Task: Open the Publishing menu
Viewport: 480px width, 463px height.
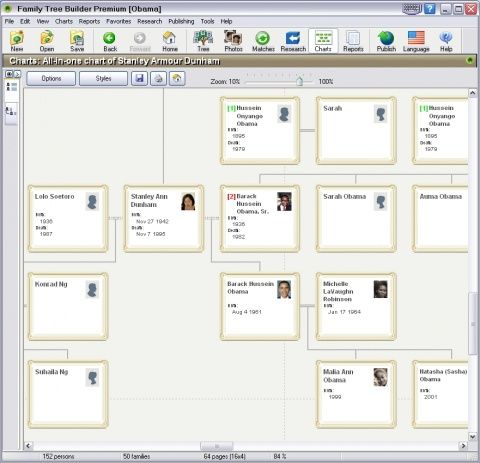Action: click(181, 21)
